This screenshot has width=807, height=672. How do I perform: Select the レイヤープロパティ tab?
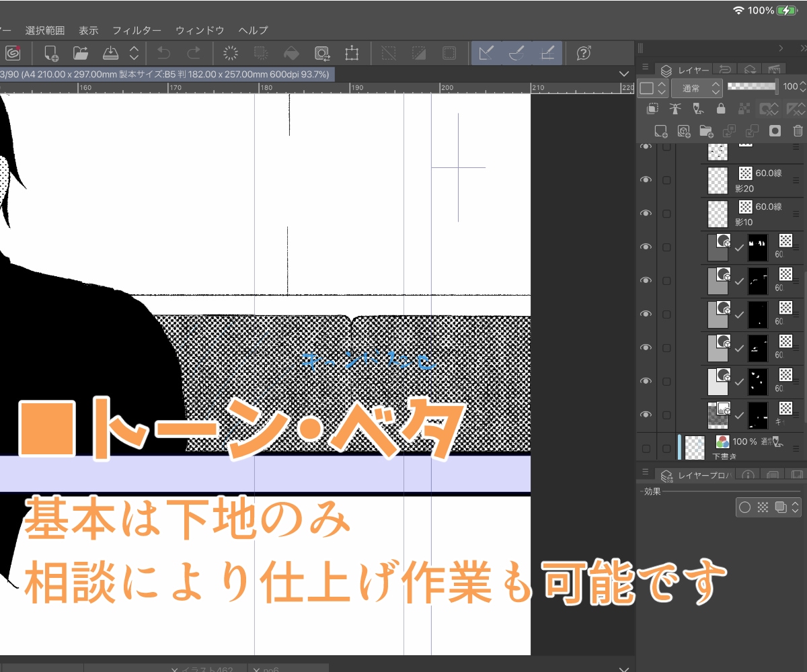click(697, 475)
